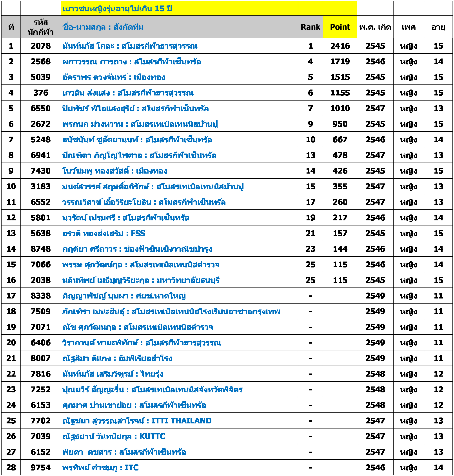Select the รหัสนักกีฬา header cell
The height and width of the screenshot is (476, 454).
[40, 27]
